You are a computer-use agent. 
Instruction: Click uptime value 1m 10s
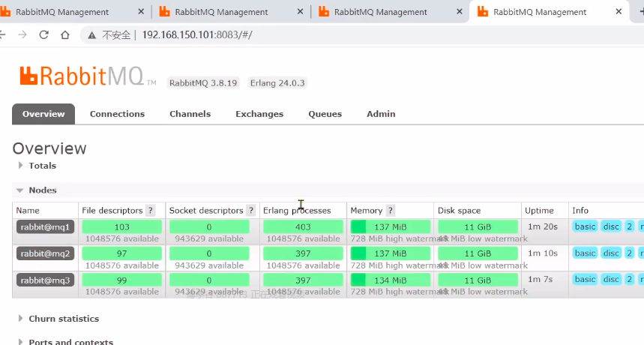pos(543,253)
